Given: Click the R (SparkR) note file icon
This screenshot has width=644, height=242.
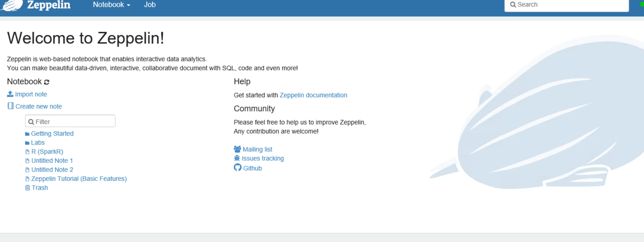Looking at the screenshot, I should click(x=27, y=152).
